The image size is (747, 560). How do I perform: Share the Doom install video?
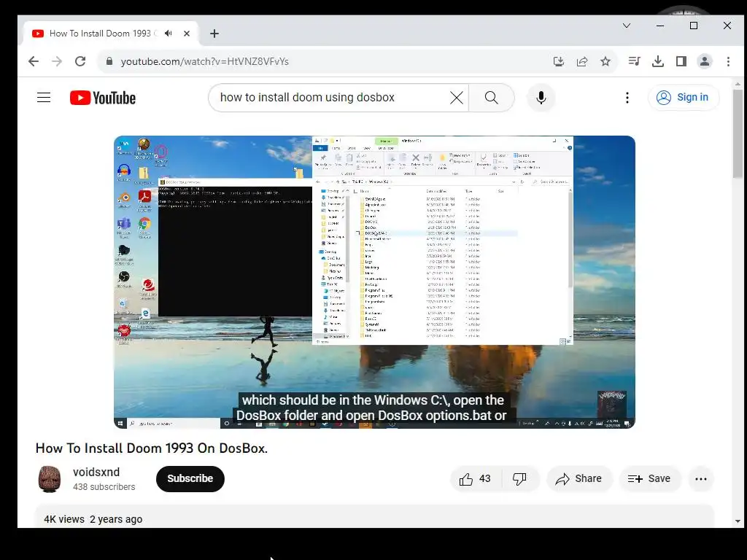578,478
